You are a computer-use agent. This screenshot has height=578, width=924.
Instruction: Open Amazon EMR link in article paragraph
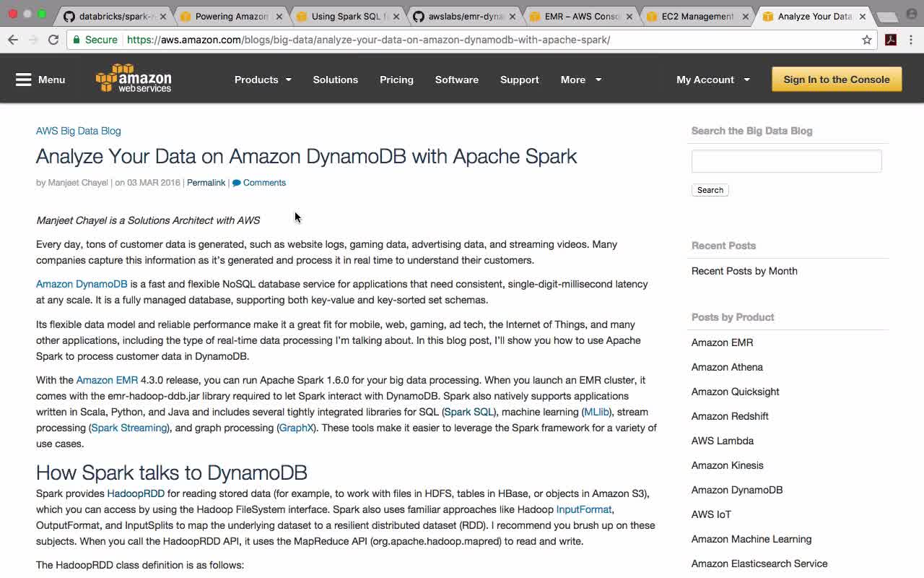tap(107, 380)
